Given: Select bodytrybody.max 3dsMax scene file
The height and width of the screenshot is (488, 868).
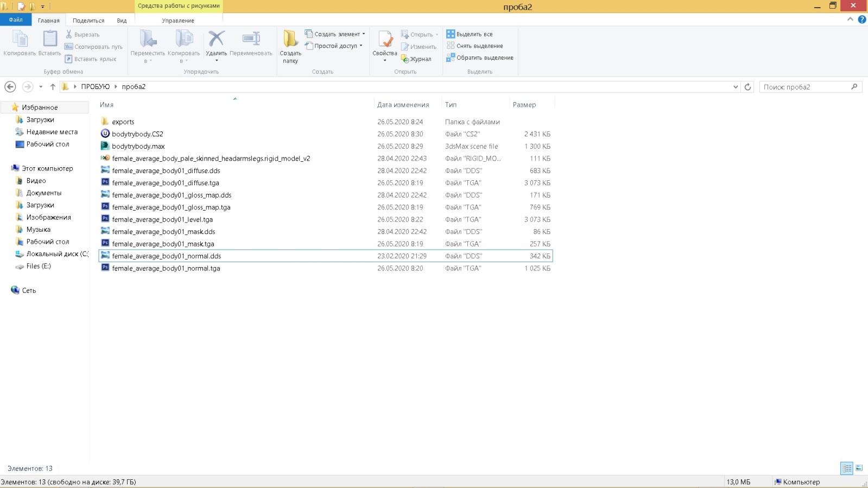Looking at the screenshot, I should tap(326, 146).
